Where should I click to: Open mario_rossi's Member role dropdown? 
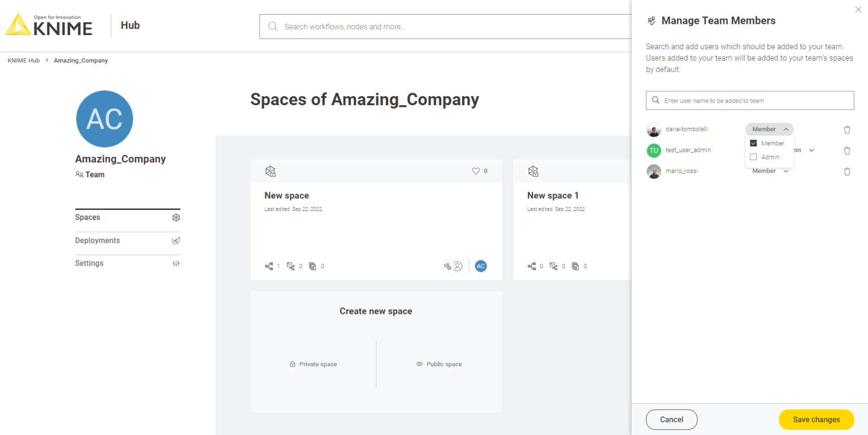click(x=770, y=171)
